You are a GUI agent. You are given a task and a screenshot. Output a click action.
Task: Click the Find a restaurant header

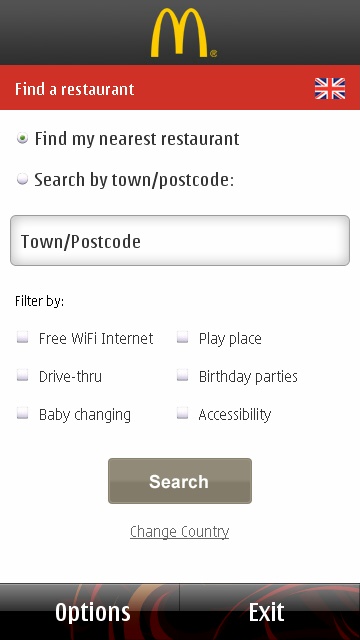coord(75,89)
